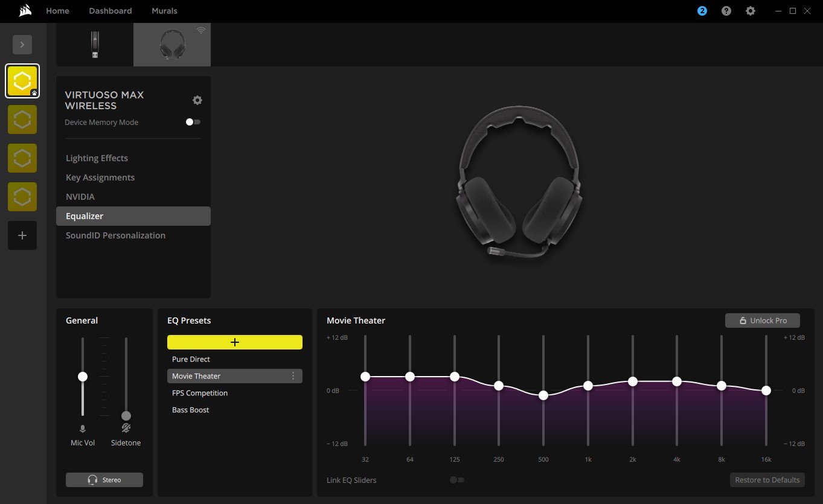
Task: Click the 4k EQ band handle
Action: coord(677,381)
